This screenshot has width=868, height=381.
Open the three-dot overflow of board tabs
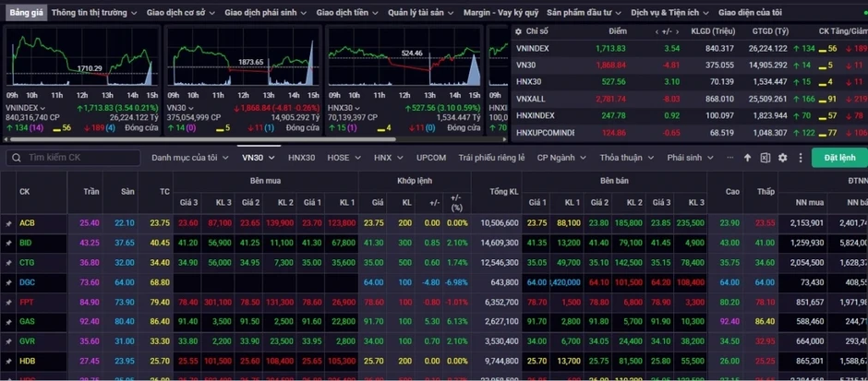[730, 158]
